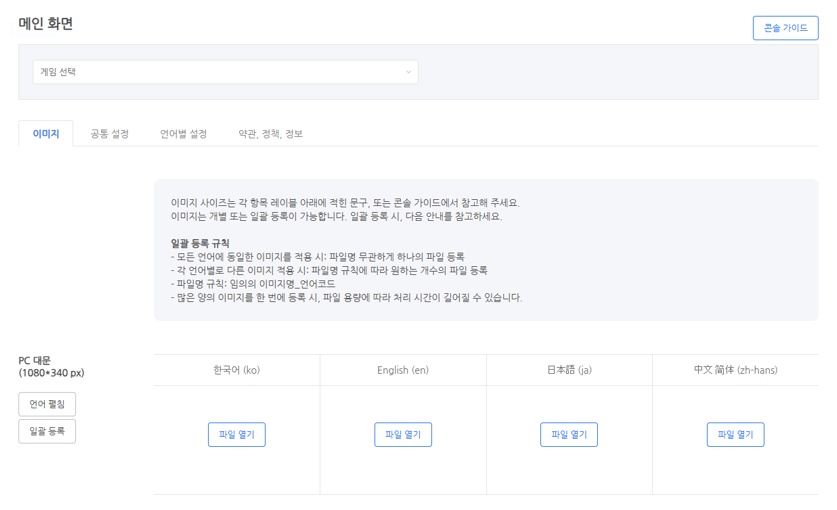Click the 일괄 등록 규칙 heading in info box
This screenshot has height=510, width=837.
coord(200,243)
